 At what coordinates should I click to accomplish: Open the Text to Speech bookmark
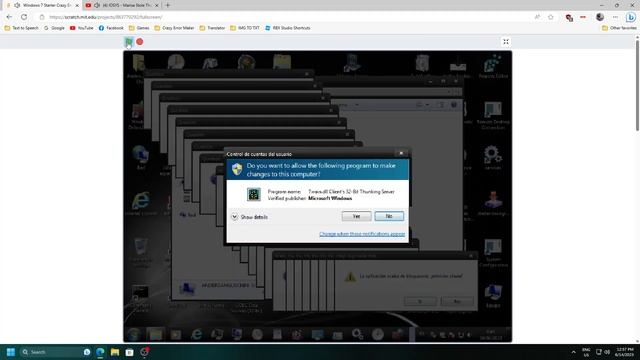[21, 28]
